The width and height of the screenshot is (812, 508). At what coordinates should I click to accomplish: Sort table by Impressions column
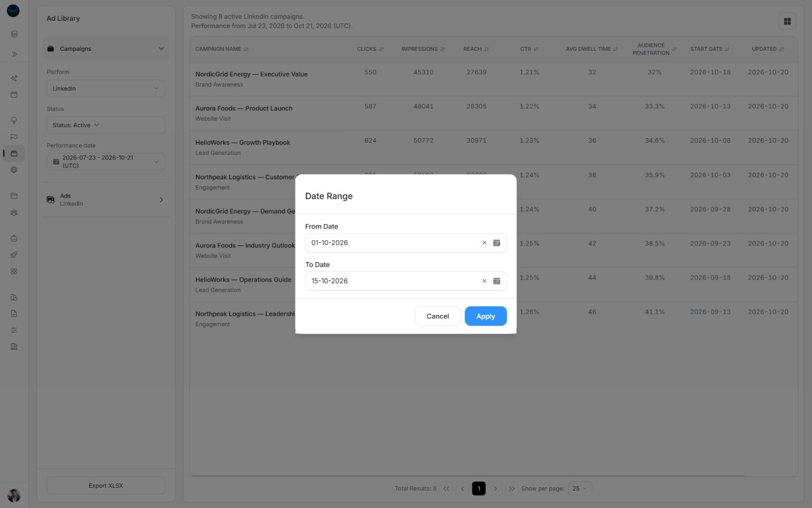423,49
